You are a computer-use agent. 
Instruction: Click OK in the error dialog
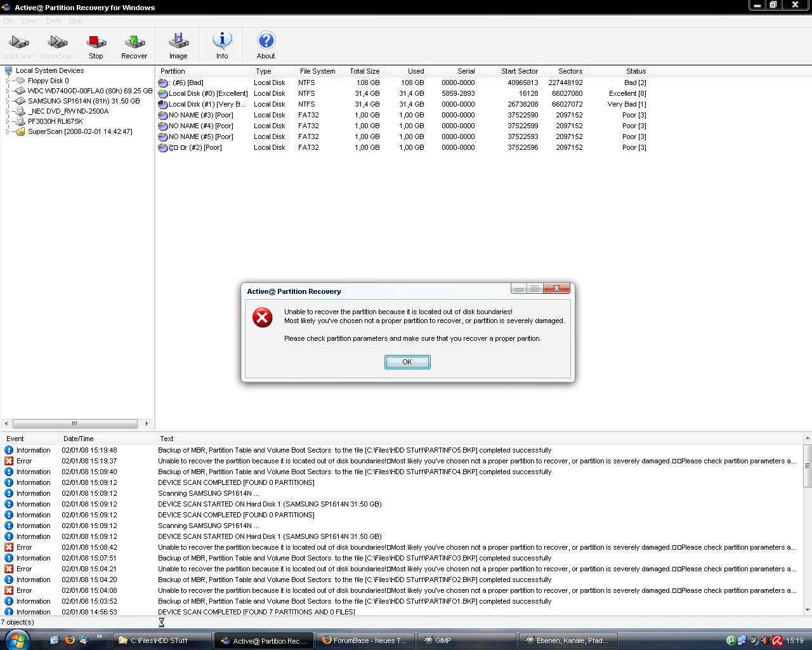pyautogui.click(x=407, y=362)
